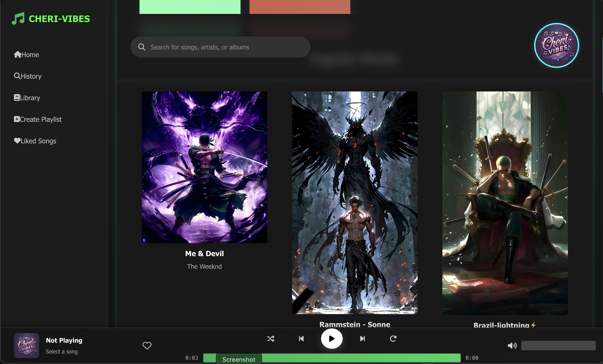603x364 pixels.
Task: Click the green music note logo icon
Action: coord(18,19)
